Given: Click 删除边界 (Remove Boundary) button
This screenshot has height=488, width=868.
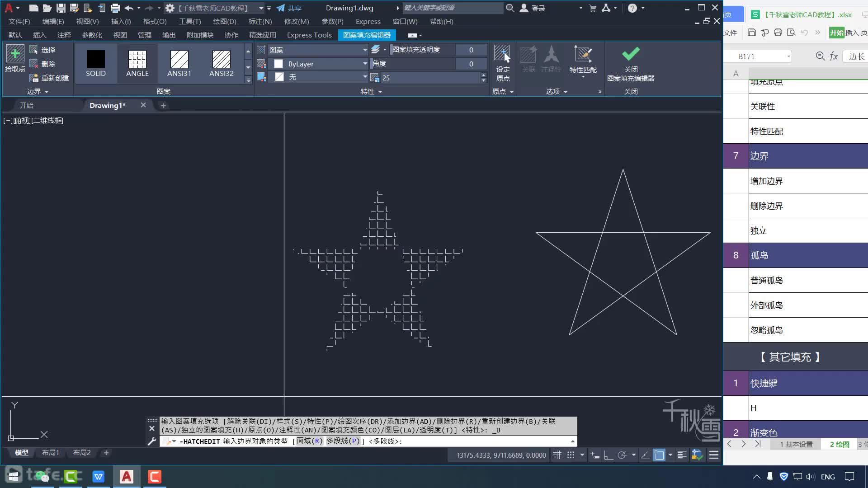Looking at the screenshot, I should [x=766, y=206].
